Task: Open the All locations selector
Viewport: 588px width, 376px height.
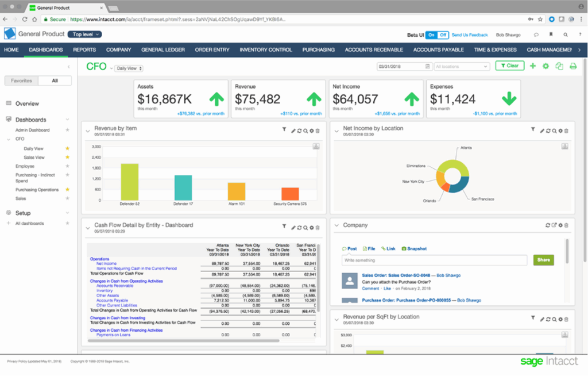Action: tap(459, 66)
